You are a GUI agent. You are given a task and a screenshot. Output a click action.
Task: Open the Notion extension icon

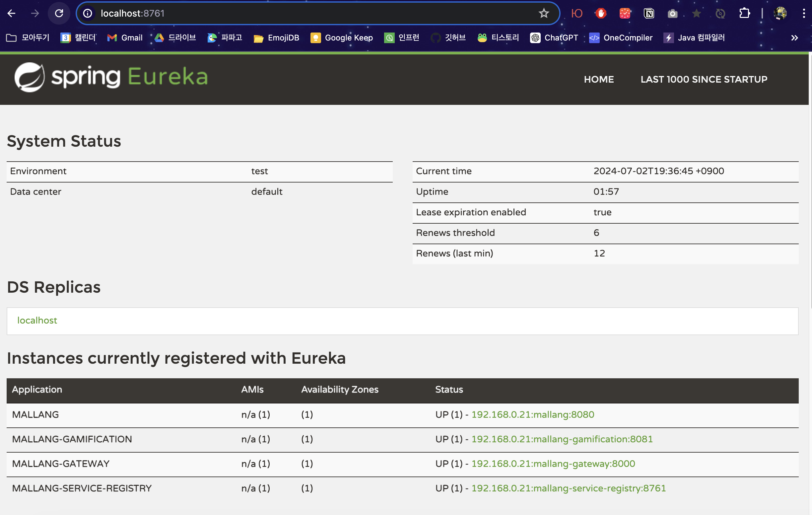[649, 14]
